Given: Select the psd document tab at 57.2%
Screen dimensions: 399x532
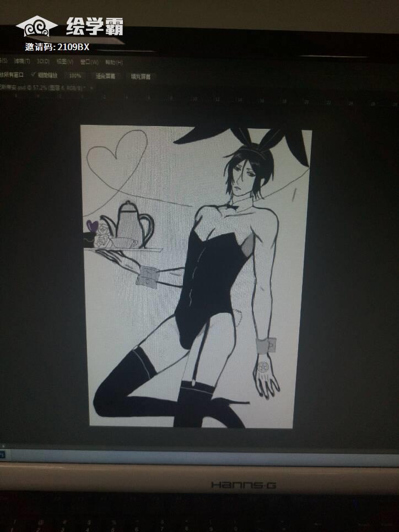Looking at the screenshot, I should pyautogui.click(x=42, y=87).
